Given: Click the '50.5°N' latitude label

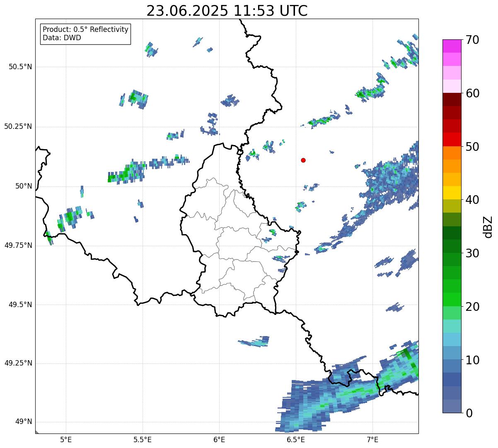Looking at the screenshot, I should pyautogui.click(x=20, y=67).
